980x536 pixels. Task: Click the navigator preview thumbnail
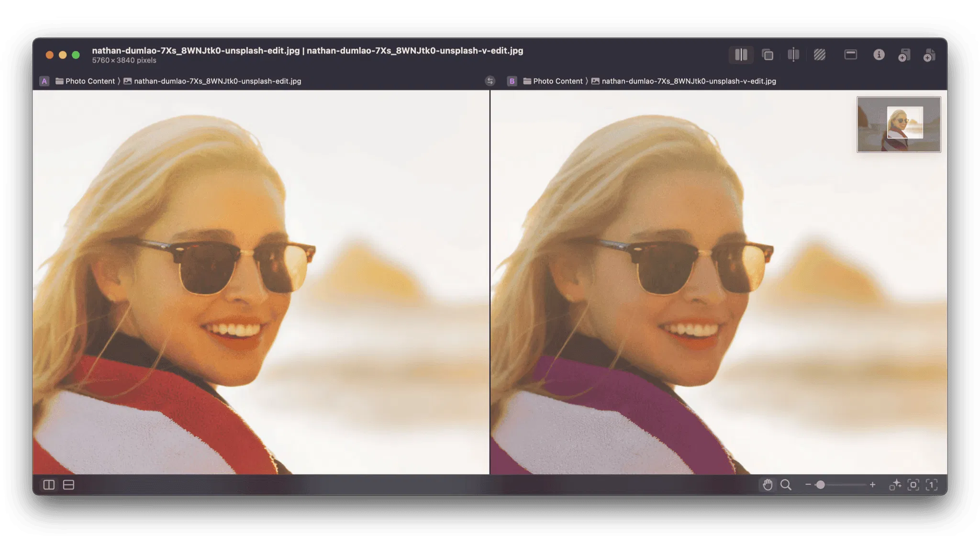[898, 124]
